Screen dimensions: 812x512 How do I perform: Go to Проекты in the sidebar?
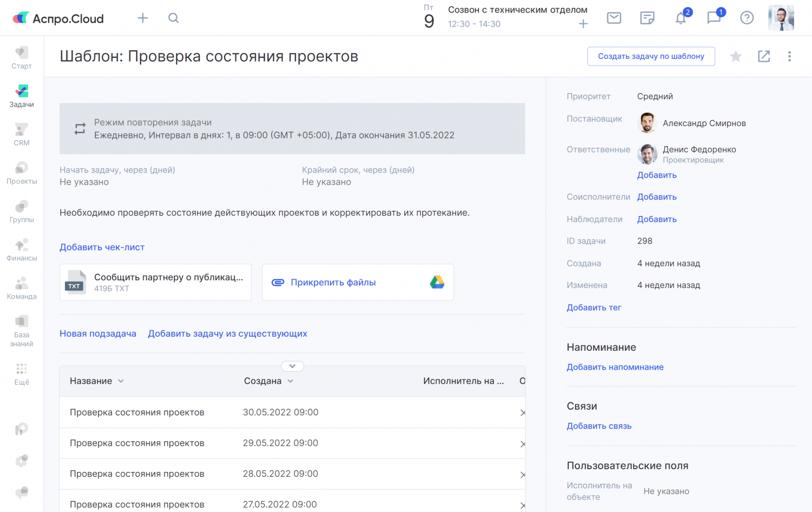(22, 173)
